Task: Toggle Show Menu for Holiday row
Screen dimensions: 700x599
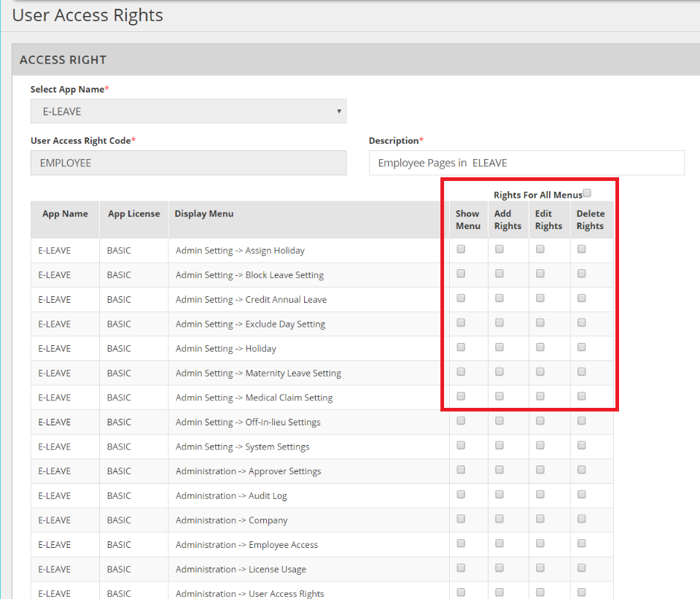Action: coord(461,347)
